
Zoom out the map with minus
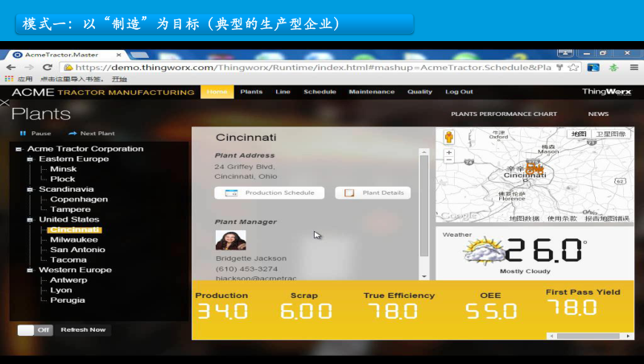click(449, 160)
